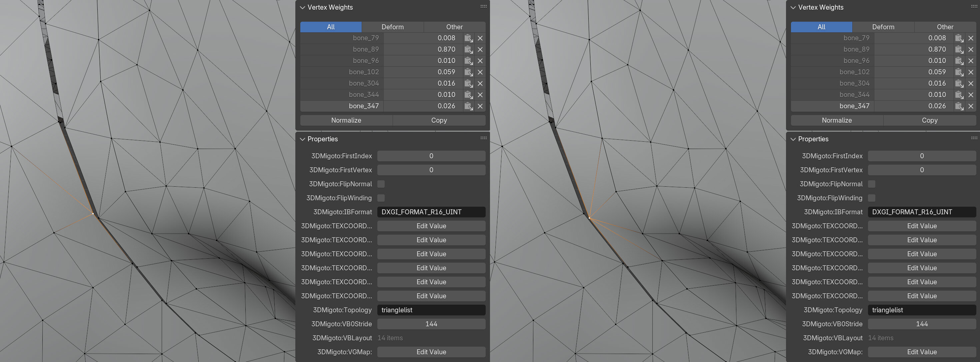Image resolution: width=980 pixels, height=362 pixels.
Task: Paste bone_304 weight to selected in left panel
Action: click(x=468, y=84)
